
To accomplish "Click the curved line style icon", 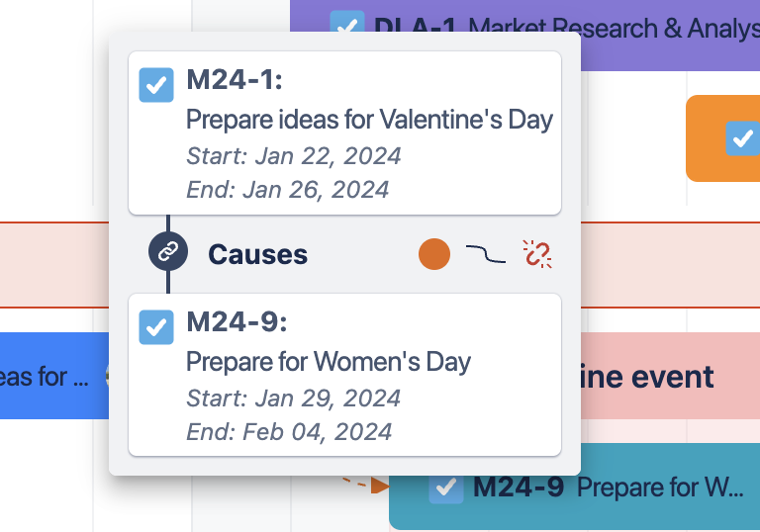I will click(x=486, y=255).
